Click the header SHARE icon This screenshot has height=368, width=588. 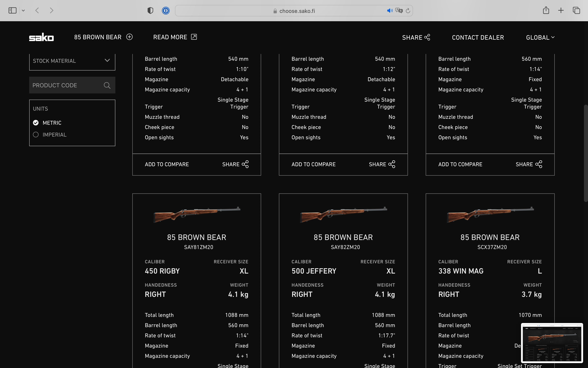427,37
